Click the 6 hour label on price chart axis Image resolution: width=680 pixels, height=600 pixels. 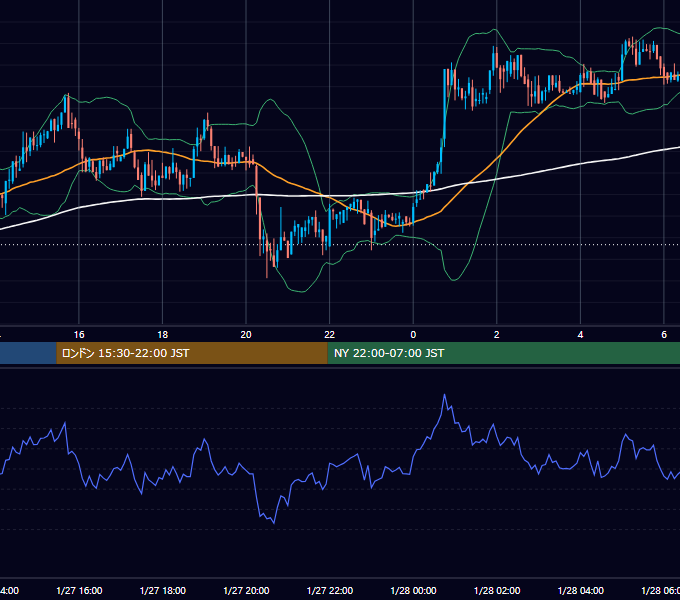[x=664, y=335]
